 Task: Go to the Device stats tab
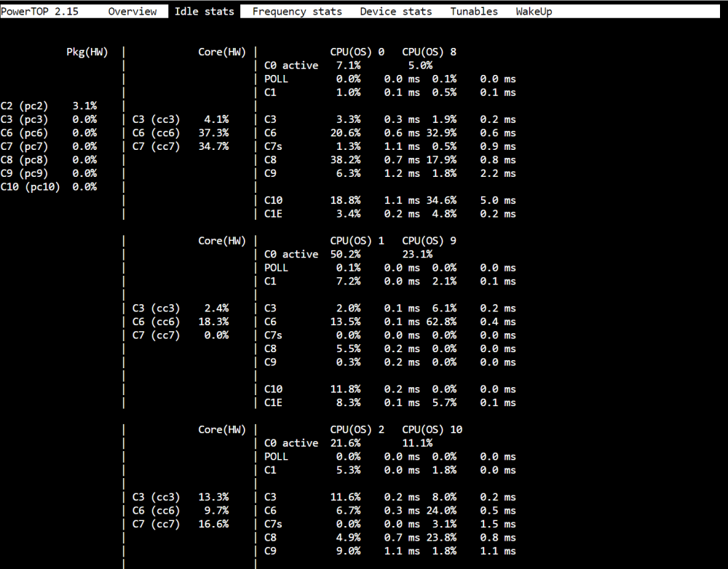[x=396, y=11]
